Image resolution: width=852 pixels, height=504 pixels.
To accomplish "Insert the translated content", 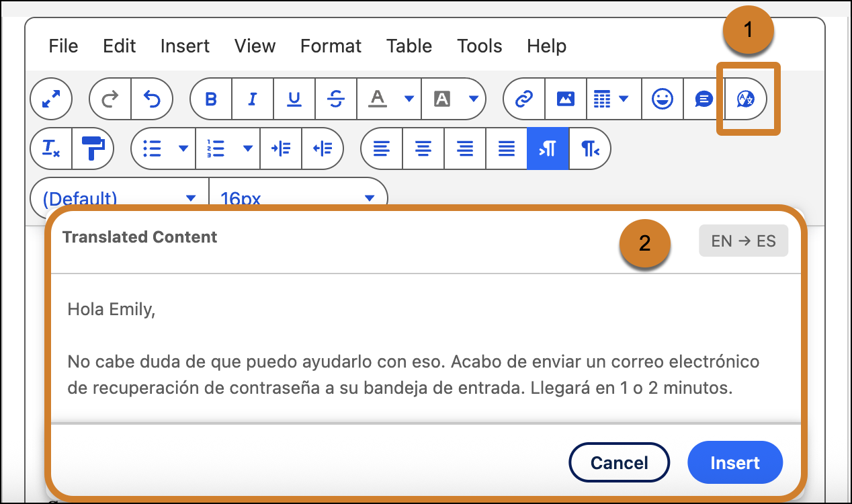I will (x=735, y=462).
